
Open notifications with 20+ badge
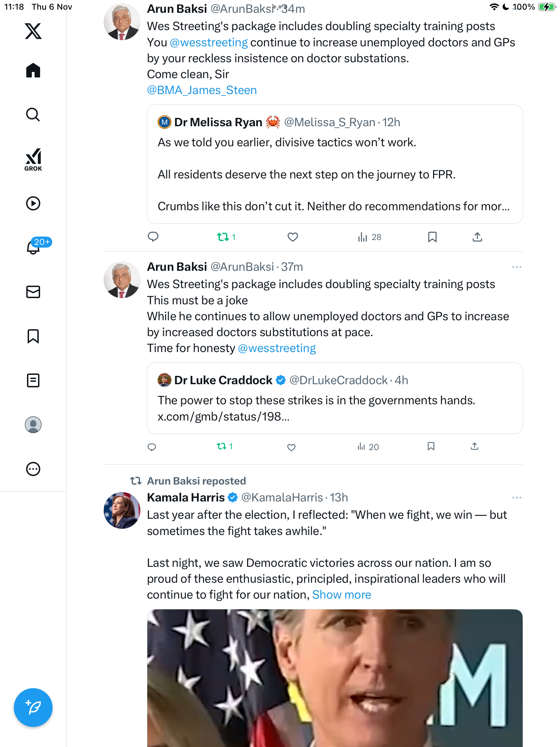pos(33,247)
